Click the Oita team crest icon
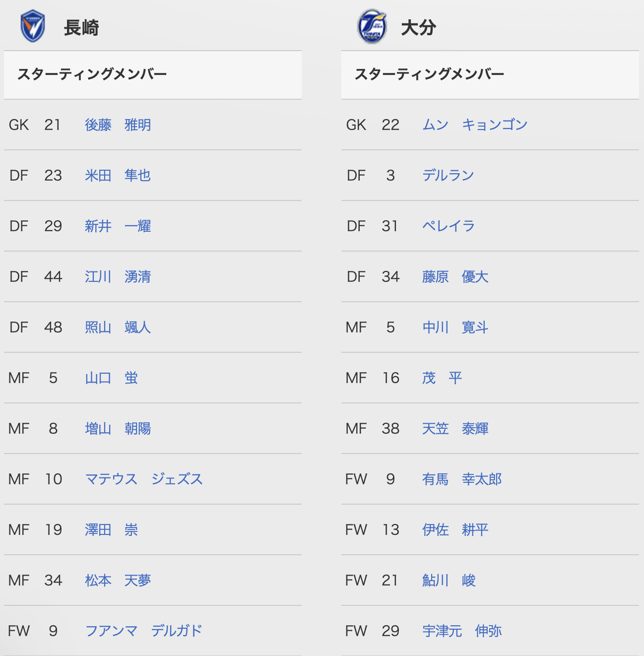 (372, 26)
